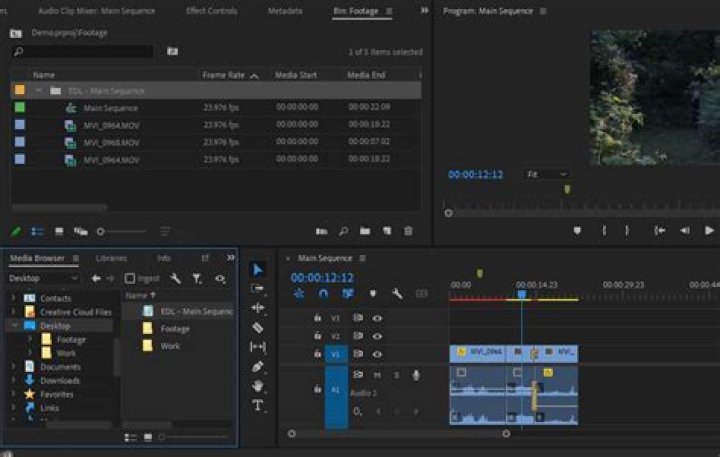This screenshot has width=720, height=457.
Task: Open Media Browser ingest settings wrench
Action: click(175, 278)
